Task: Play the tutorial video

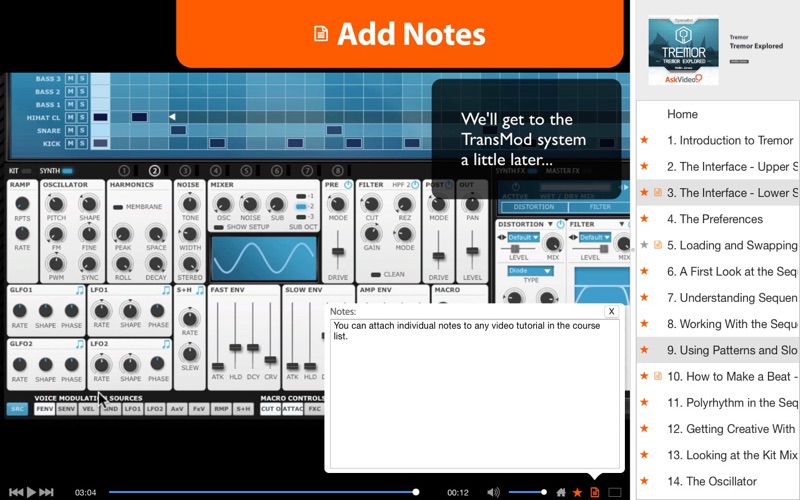Action: (x=31, y=492)
